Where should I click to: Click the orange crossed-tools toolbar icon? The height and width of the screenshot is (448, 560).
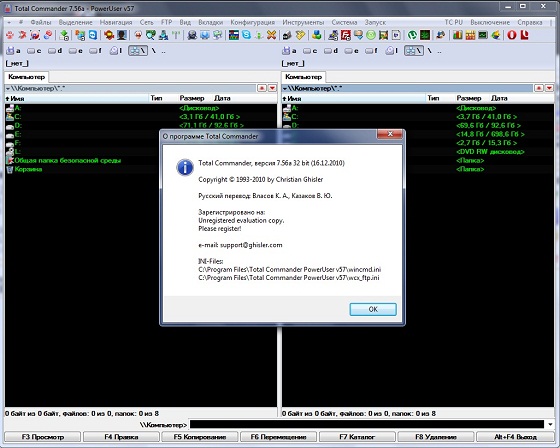271,35
